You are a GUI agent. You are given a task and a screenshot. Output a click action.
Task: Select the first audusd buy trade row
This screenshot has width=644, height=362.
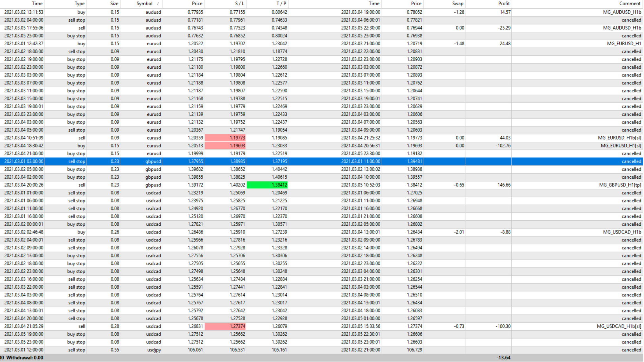[153, 12]
